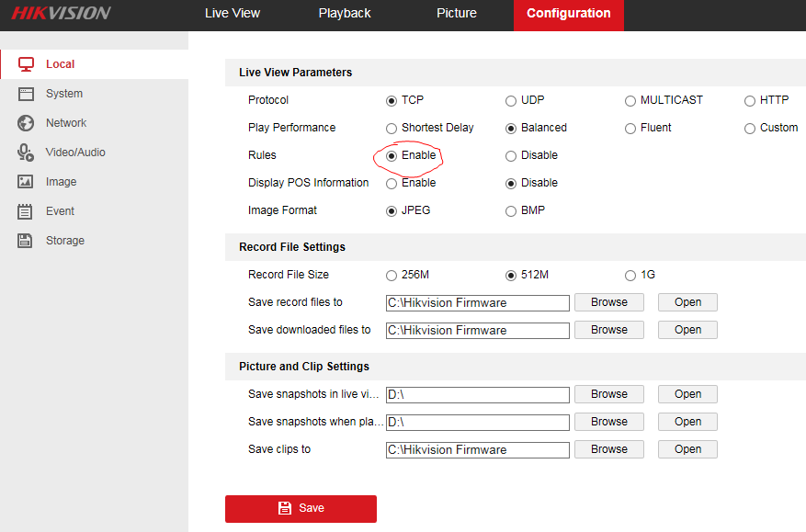The image size is (806, 532).
Task: Click playback snapshots path field
Action: (478, 423)
